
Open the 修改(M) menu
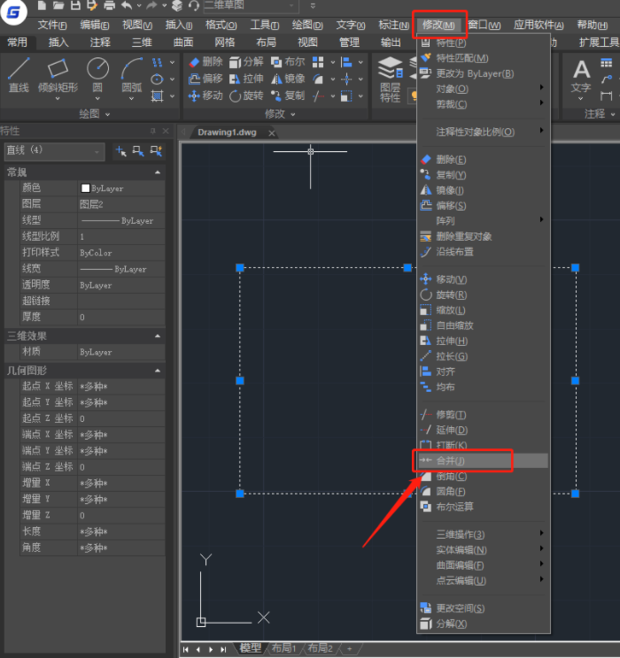(x=439, y=25)
